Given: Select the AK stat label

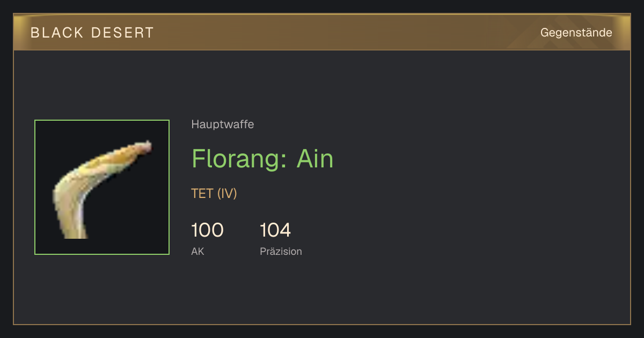Looking at the screenshot, I should [197, 251].
